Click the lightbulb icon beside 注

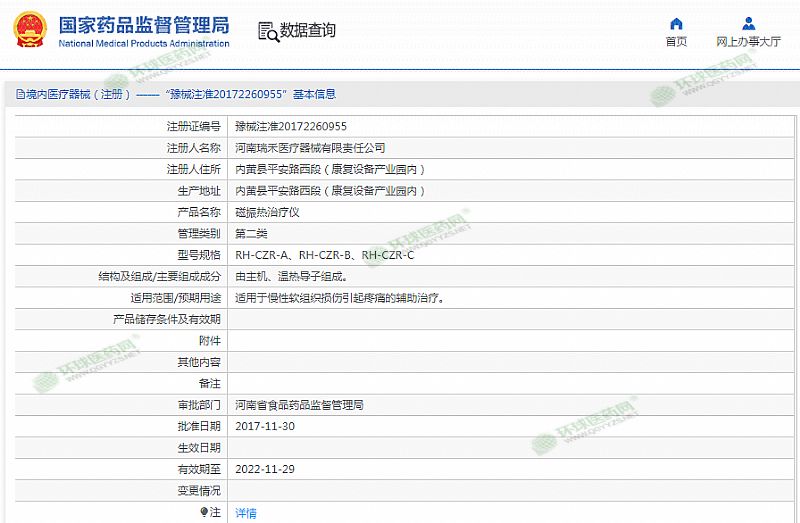click(204, 512)
